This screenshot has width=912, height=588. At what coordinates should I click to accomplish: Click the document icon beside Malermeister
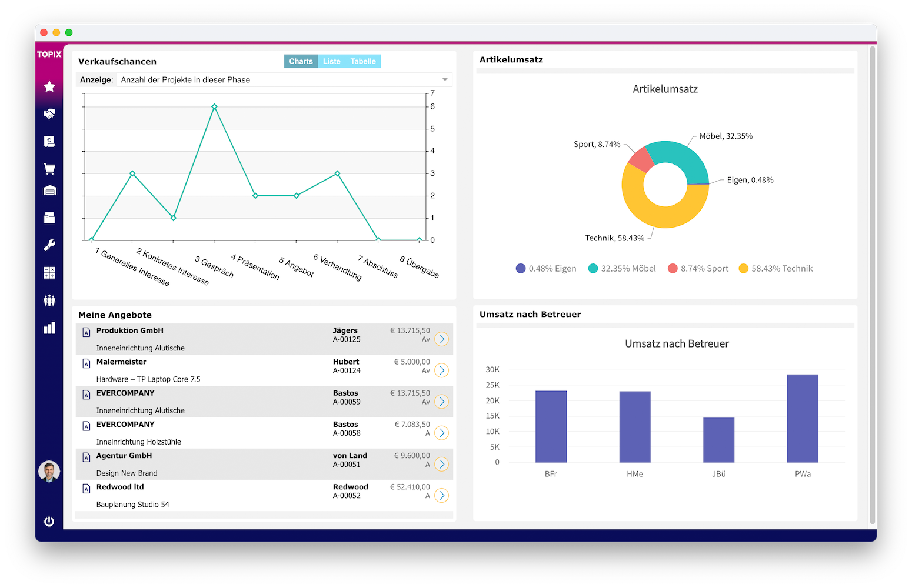coord(86,363)
